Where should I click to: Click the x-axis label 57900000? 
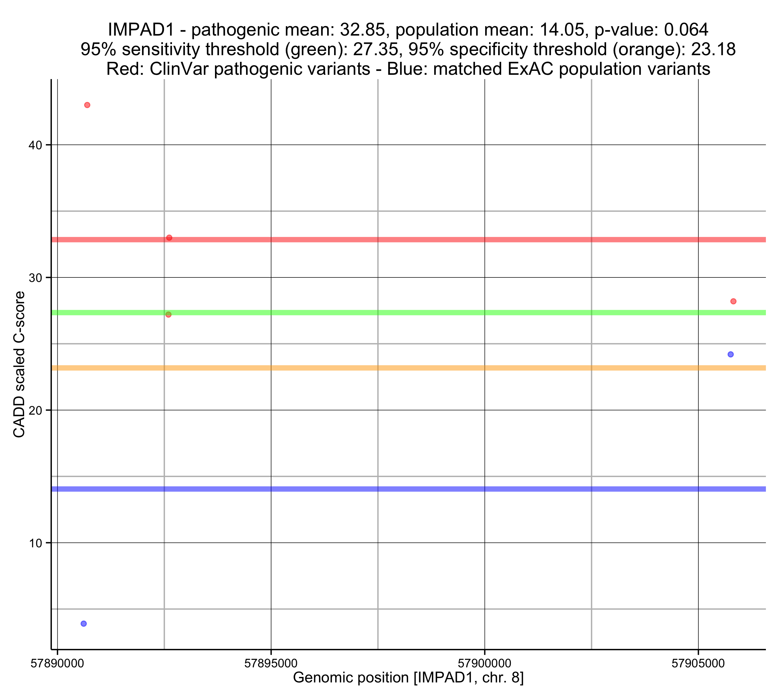pos(485,663)
